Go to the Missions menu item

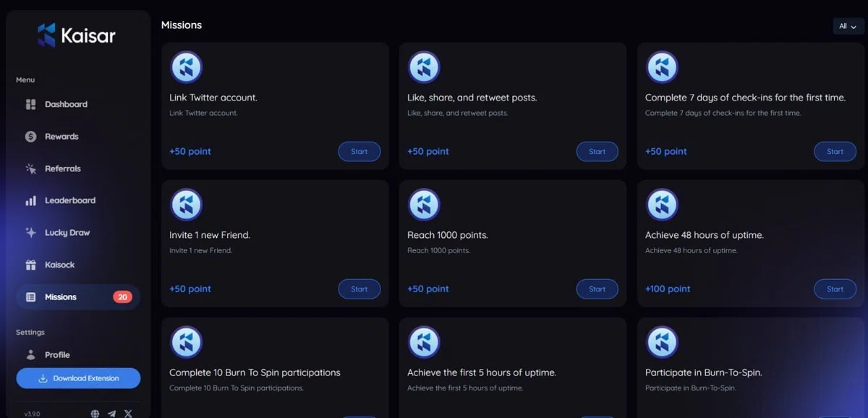coord(78,297)
